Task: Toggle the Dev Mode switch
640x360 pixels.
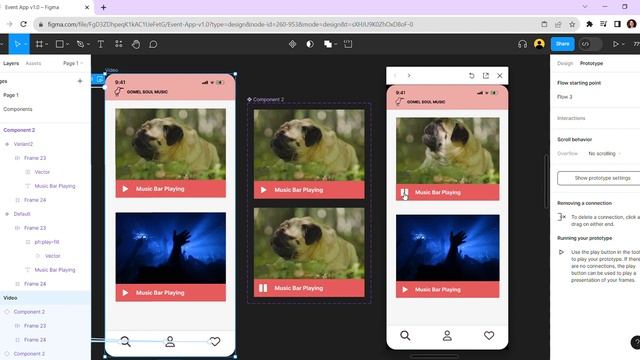Action: pyautogui.click(x=590, y=44)
